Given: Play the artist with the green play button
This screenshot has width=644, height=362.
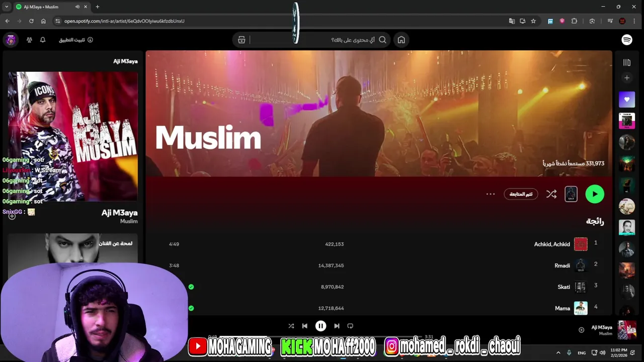Looking at the screenshot, I should [595, 194].
